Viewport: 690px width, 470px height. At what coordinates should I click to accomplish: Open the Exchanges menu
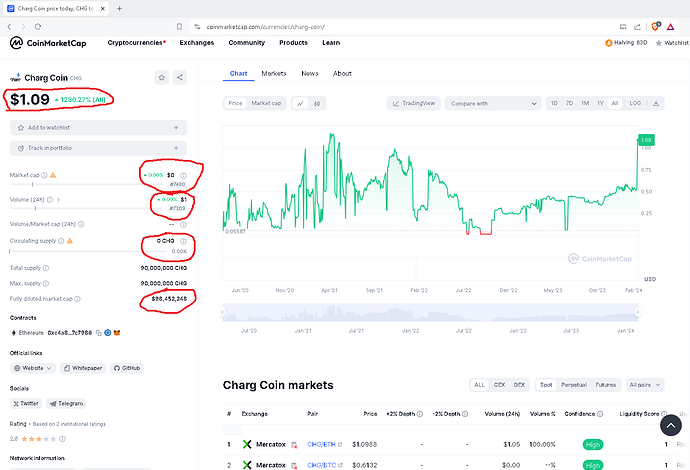pos(197,43)
